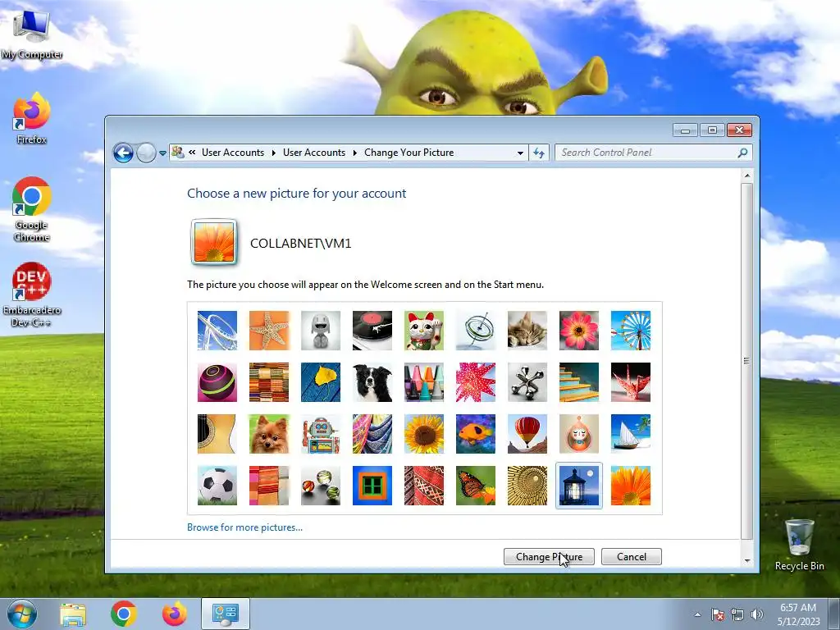Click Change Your Picture breadcrumb
840x630 pixels.
(409, 153)
